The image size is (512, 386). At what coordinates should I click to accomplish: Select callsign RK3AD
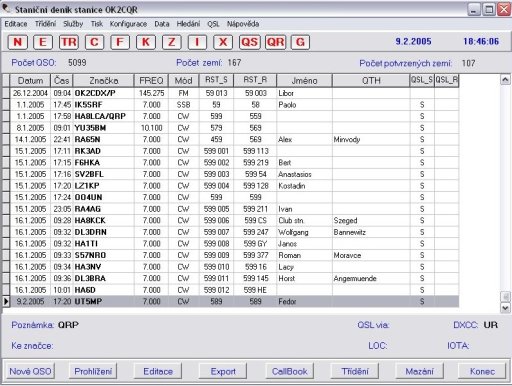click(x=87, y=151)
